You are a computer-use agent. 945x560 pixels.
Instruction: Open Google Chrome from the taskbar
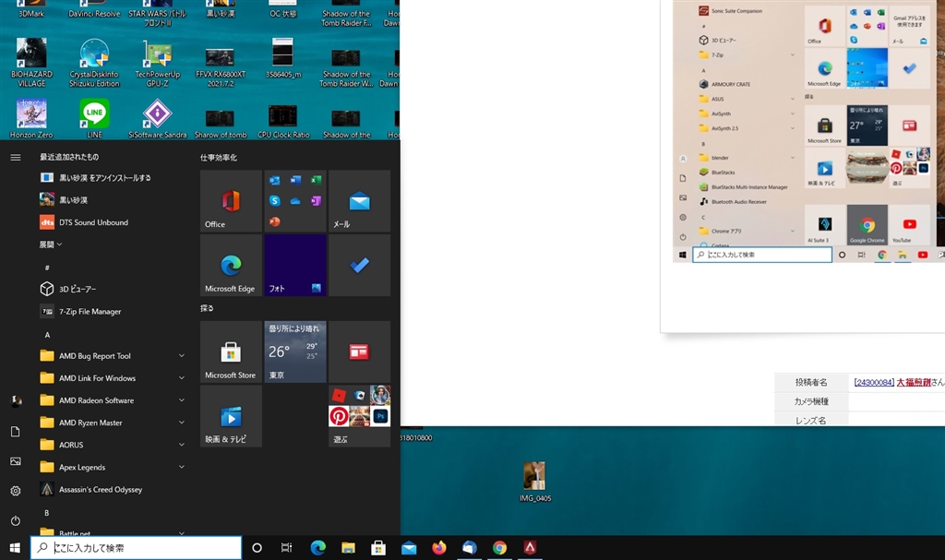click(499, 547)
